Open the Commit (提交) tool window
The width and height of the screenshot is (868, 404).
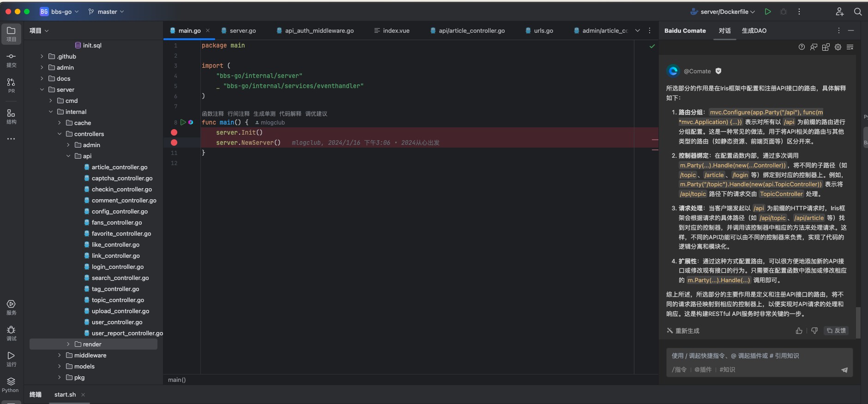11,60
